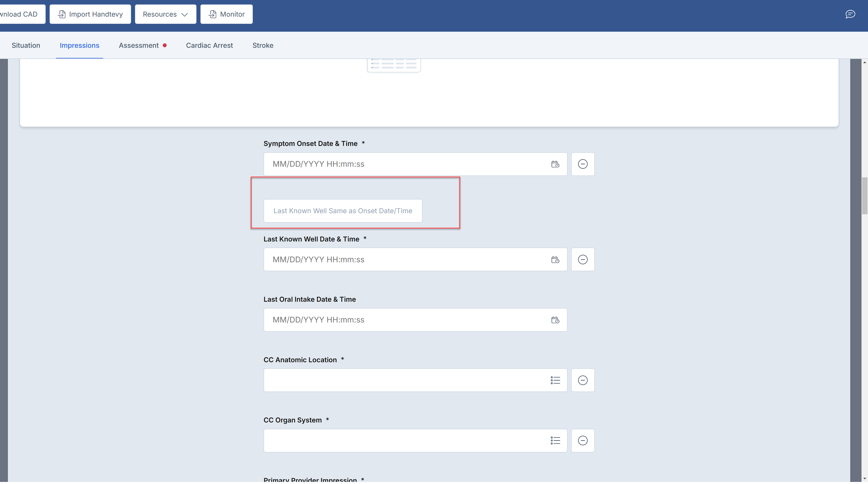Image resolution: width=868 pixels, height=484 pixels.
Task: Go to the Cardiac Arrest tab
Action: pyautogui.click(x=209, y=45)
